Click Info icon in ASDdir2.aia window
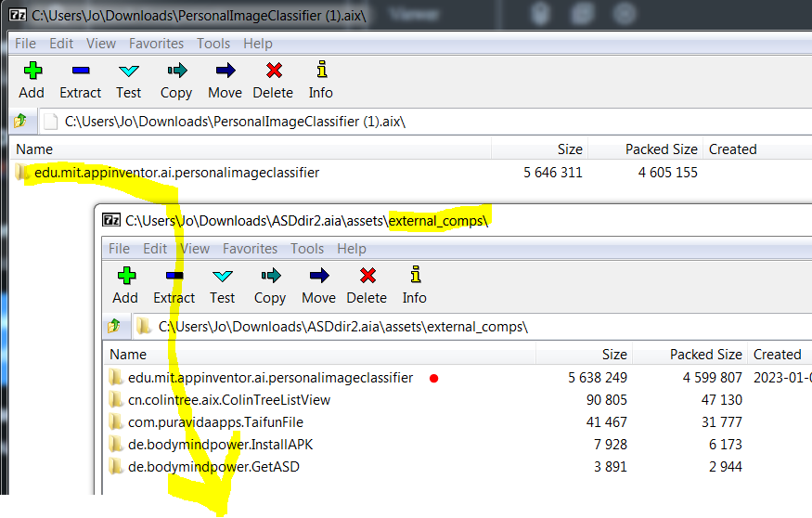The image size is (812, 518). (416, 275)
